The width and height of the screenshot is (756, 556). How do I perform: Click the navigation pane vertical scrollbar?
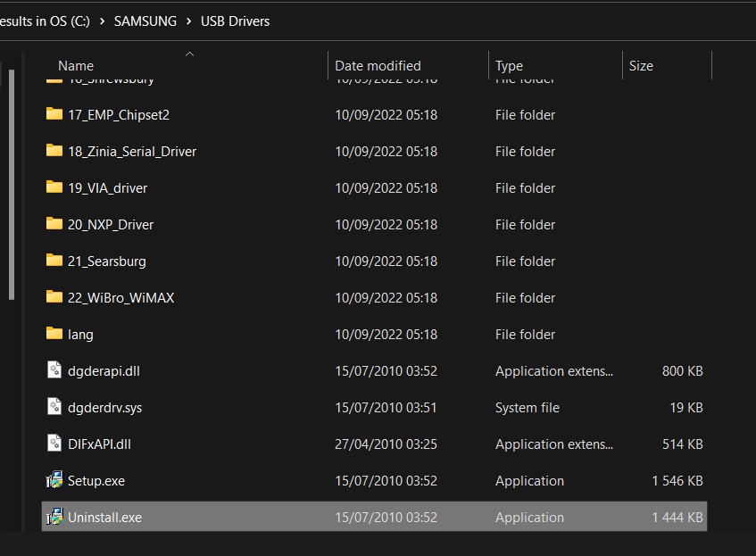click(12, 186)
